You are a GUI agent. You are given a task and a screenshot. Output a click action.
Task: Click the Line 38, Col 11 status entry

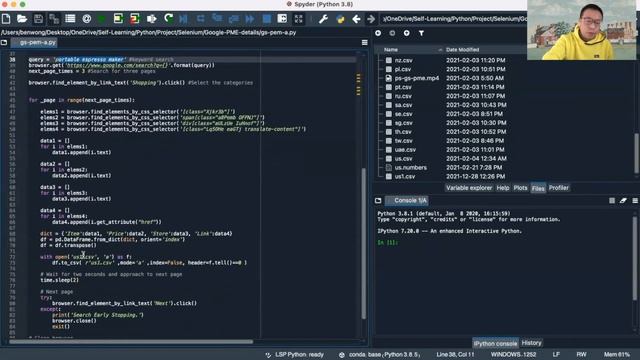coord(455,355)
